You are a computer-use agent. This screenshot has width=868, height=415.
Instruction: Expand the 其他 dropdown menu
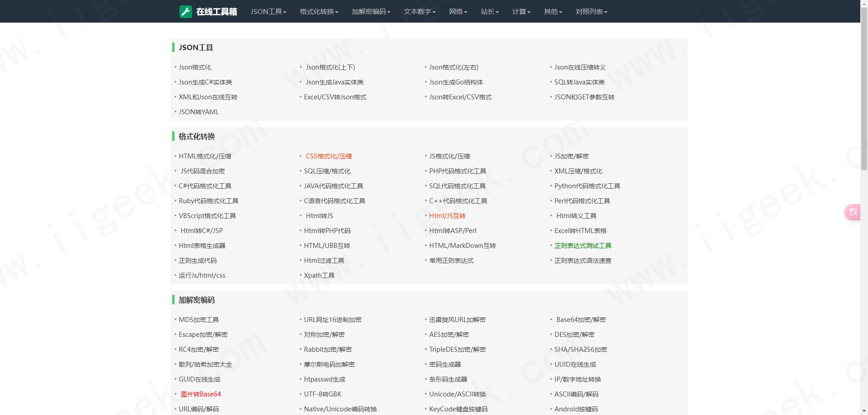[x=553, y=12]
